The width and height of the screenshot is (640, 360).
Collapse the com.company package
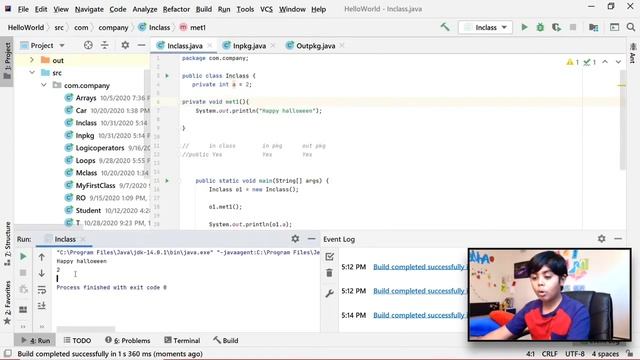pyautogui.click(x=44, y=85)
